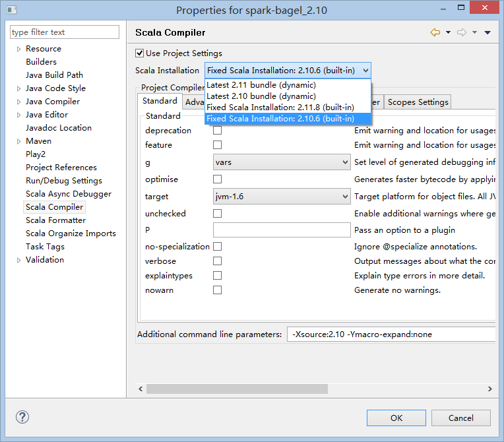The height and width of the screenshot is (442, 504).
Task: Select Java Build Path in the tree
Action: point(54,75)
